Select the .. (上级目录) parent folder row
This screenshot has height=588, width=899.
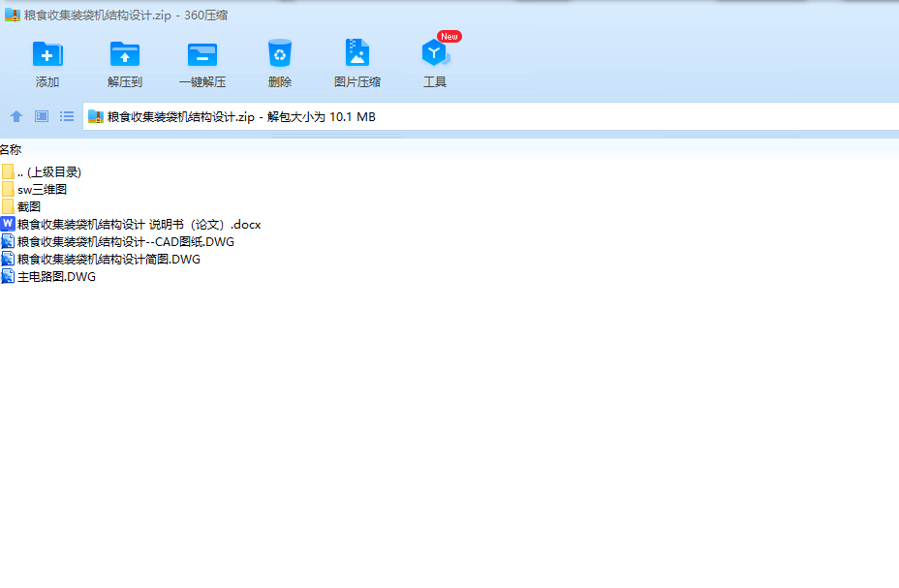click(42, 171)
